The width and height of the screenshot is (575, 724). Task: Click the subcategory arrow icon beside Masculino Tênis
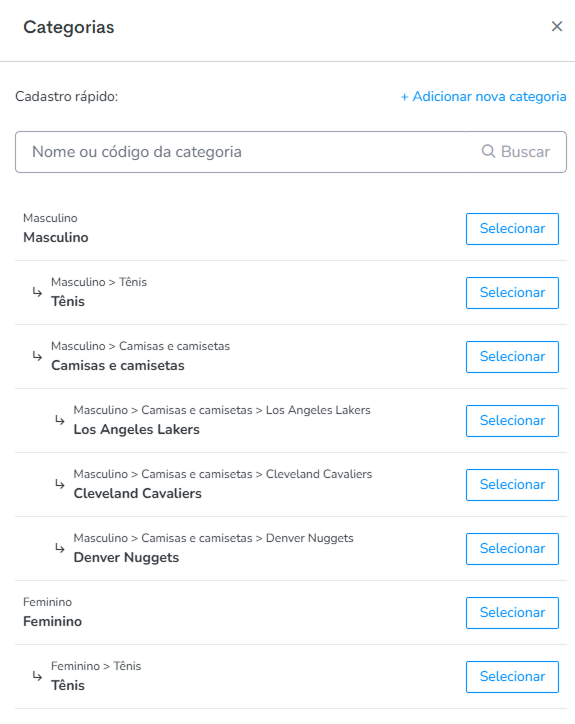[x=37, y=292]
